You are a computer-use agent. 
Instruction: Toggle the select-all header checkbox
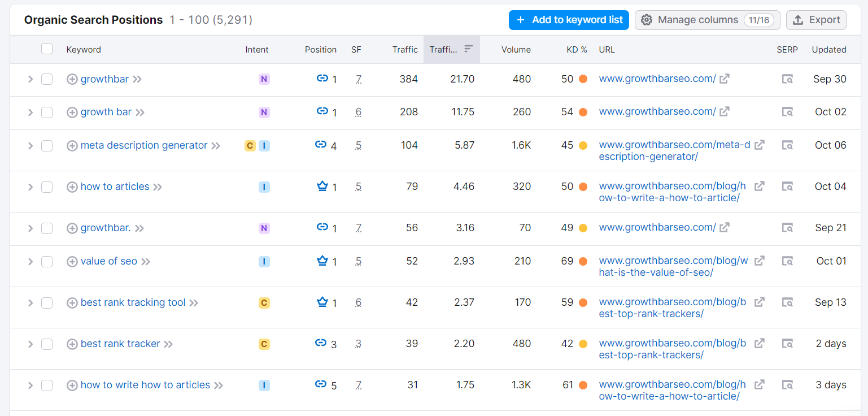(x=47, y=49)
